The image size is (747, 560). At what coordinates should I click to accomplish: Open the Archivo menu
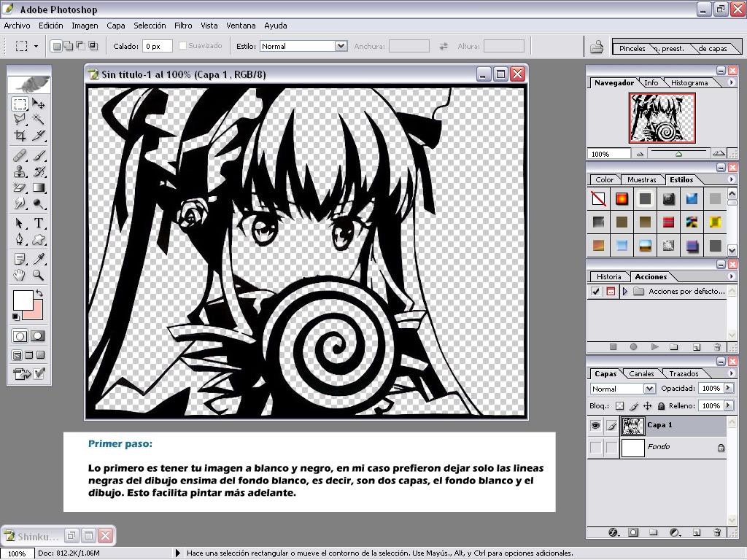click(18, 26)
